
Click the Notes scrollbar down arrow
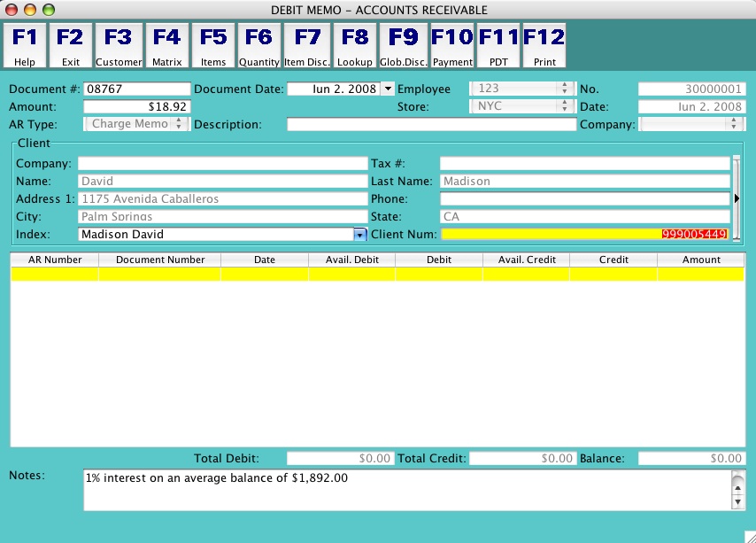(737, 502)
